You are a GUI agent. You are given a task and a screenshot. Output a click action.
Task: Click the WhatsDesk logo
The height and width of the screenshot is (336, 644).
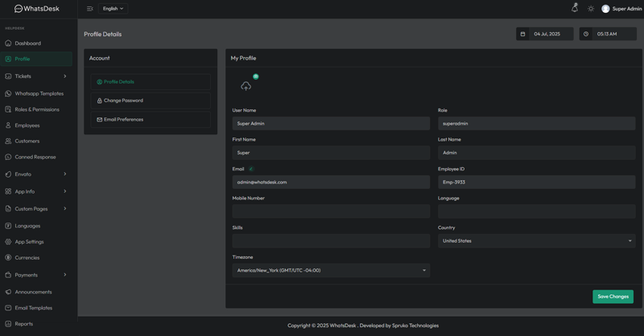point(39,9)
